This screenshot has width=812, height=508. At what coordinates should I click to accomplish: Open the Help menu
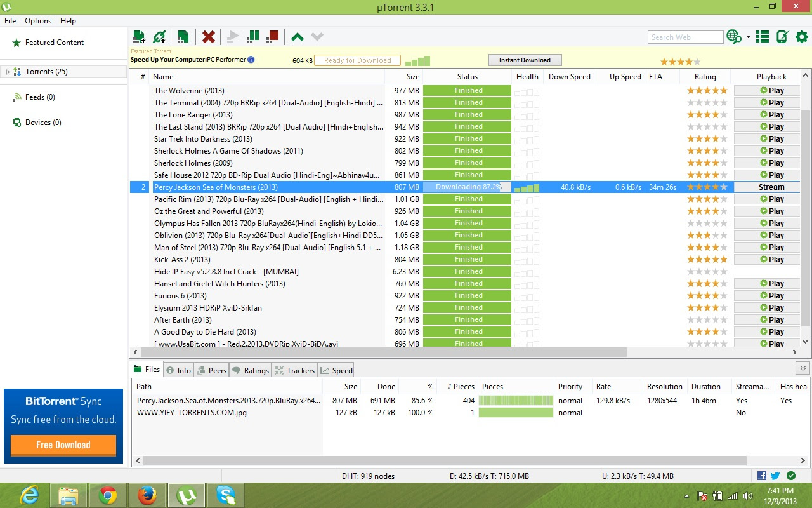tap(68, 21)
